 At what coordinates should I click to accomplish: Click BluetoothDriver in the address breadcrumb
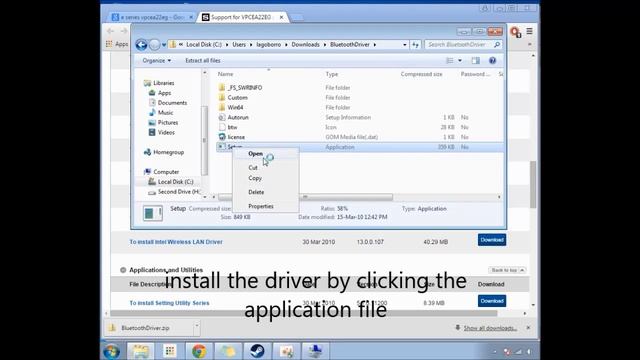[x=350, y=44]
